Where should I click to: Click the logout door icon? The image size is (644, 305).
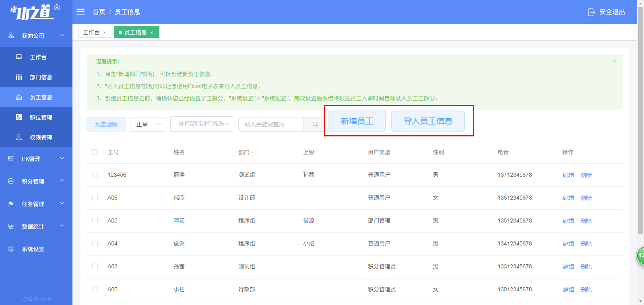[x=591, y=12]
